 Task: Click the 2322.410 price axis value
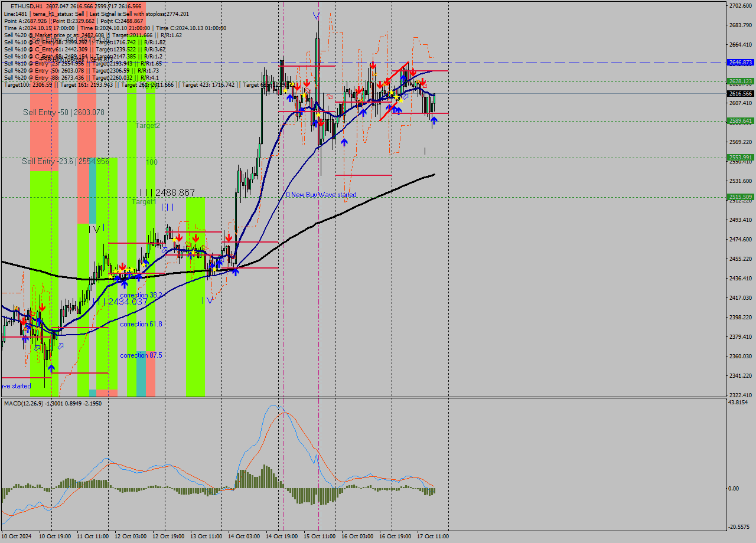click(741, 395)
